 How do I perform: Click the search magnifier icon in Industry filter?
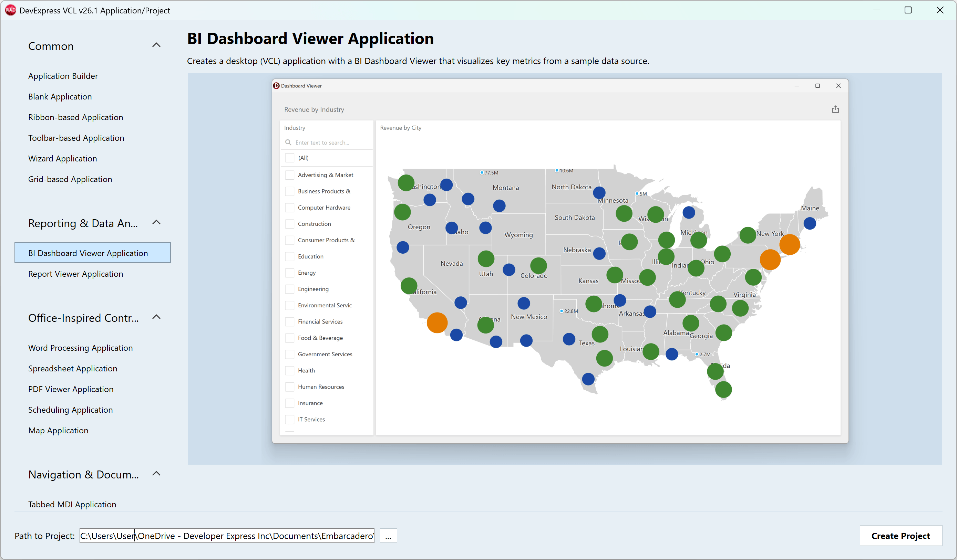click(288, 142)
